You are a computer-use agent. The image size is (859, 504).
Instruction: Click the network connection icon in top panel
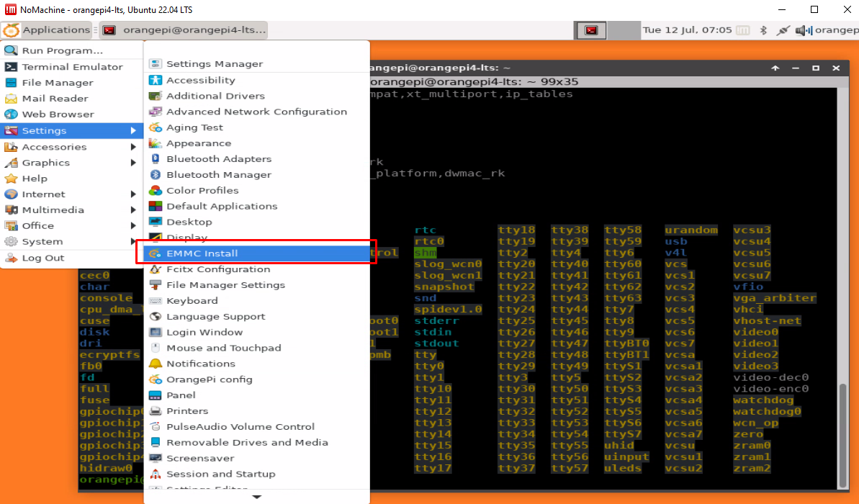(783, 30)
